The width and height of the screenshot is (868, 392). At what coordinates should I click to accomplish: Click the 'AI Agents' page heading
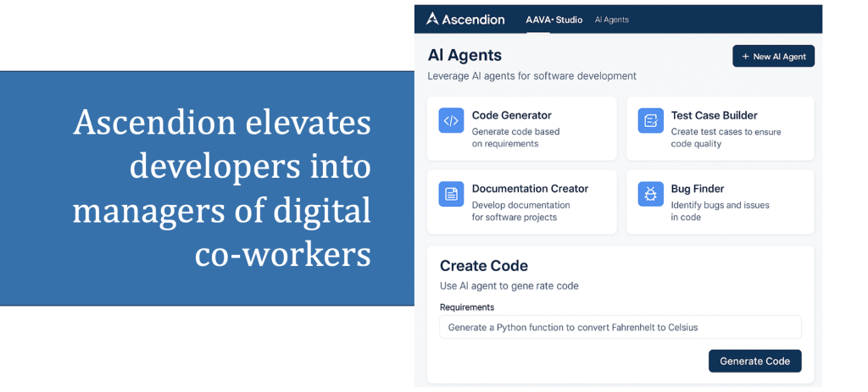(x=465, y=55)
